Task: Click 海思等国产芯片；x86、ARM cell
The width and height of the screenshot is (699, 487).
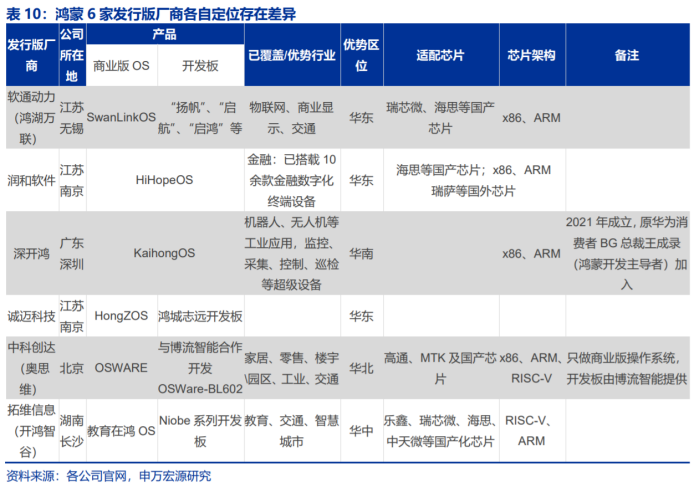Action: pos(474,180)
